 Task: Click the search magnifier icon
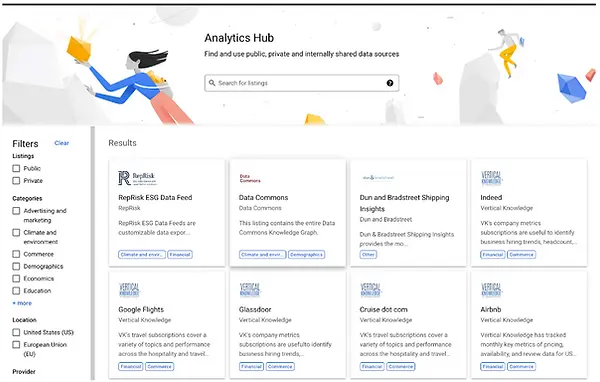212,83
